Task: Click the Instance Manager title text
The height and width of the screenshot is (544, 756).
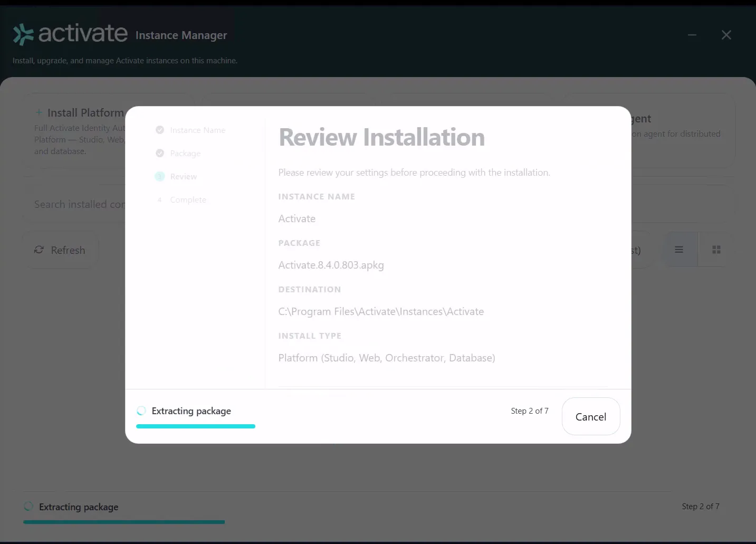Action: pos(181,35)
